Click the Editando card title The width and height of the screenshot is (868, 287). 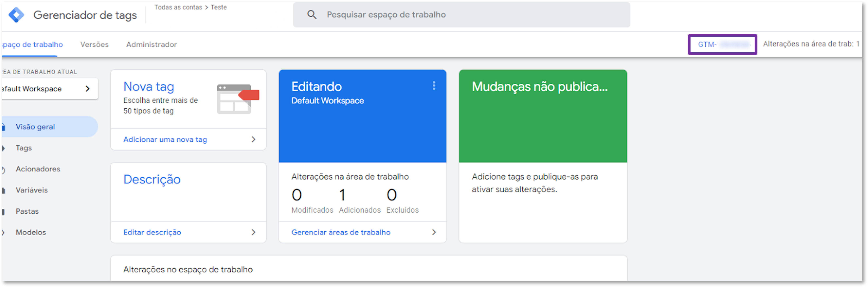(x=316, y=87)
